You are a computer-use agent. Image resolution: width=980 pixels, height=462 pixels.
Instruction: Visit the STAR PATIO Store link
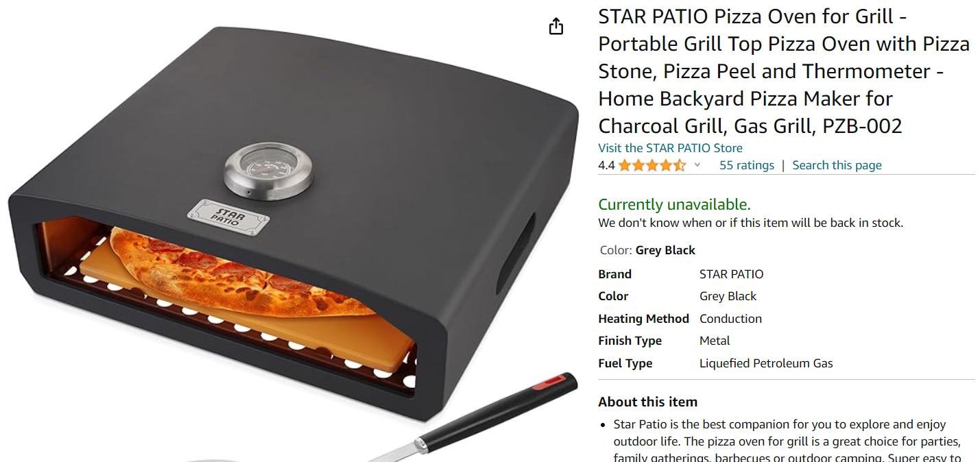[670, 148]
